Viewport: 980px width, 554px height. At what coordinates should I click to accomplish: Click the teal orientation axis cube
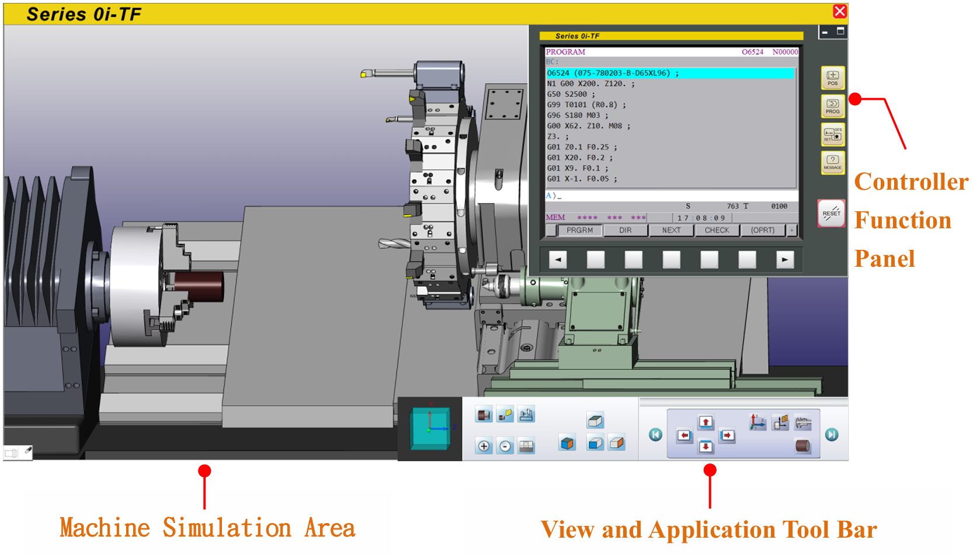click(x=430, y=429)
